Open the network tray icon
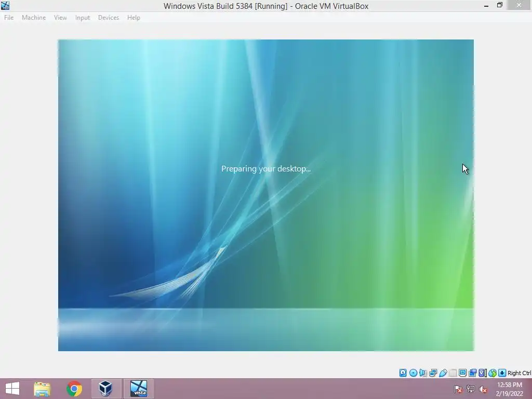This screenshot has height=399, width=532. click(471, 389)
